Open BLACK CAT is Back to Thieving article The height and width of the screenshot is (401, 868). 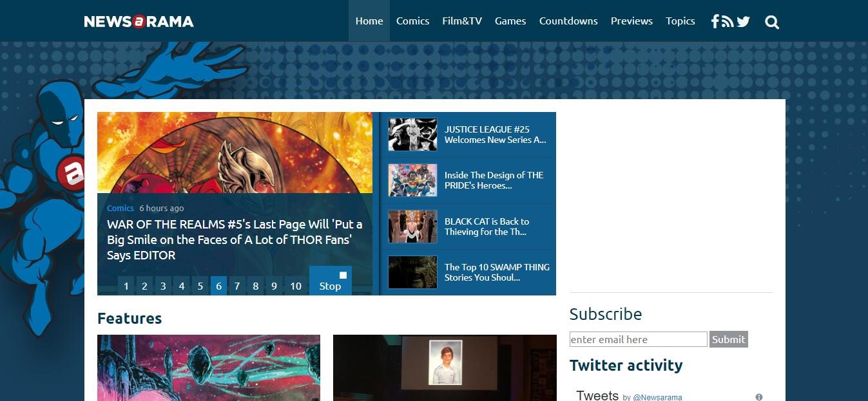[487, 227]
